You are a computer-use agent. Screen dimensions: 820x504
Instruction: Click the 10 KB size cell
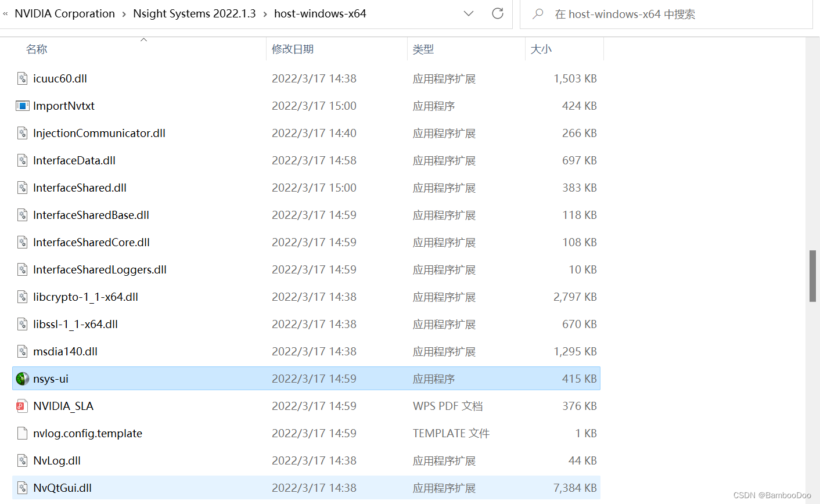point(583,269)
